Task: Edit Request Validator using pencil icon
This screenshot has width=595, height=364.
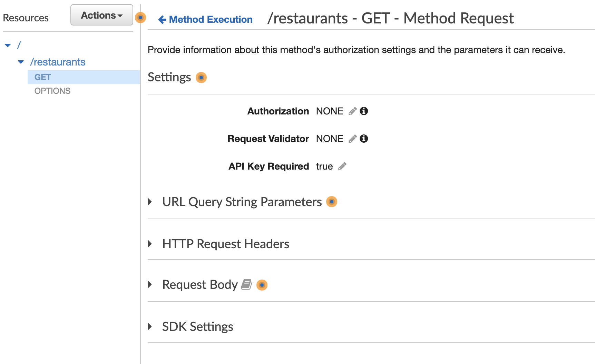Action: [352, 139]
